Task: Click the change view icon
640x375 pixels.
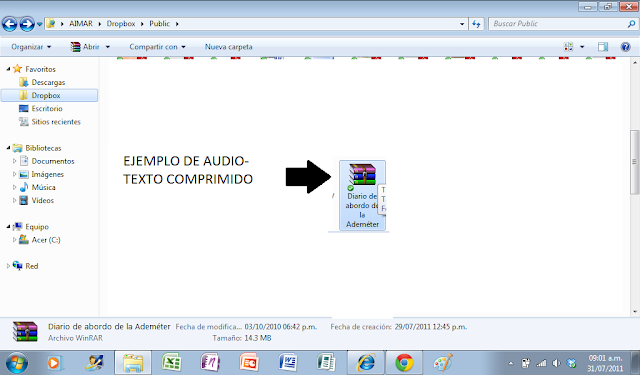Action: coord(569,47)
